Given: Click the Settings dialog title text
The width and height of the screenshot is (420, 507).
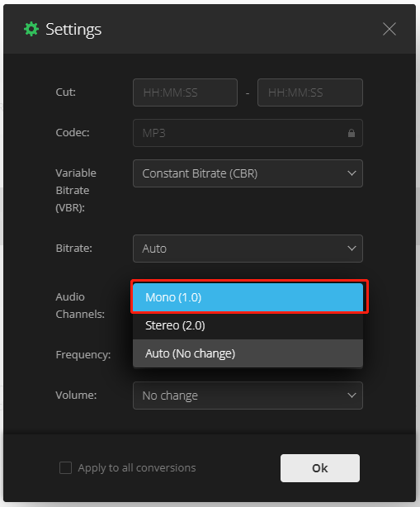Looking at the screenshot, I should coord(73,30).
